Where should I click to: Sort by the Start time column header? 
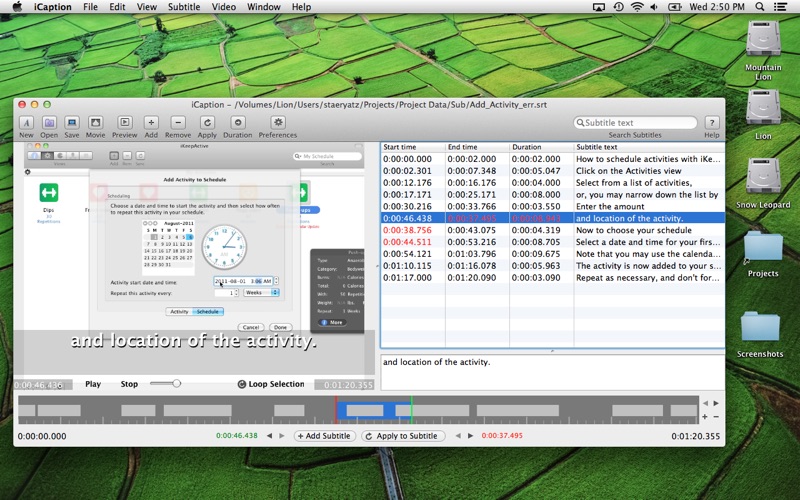pos(413,147)
